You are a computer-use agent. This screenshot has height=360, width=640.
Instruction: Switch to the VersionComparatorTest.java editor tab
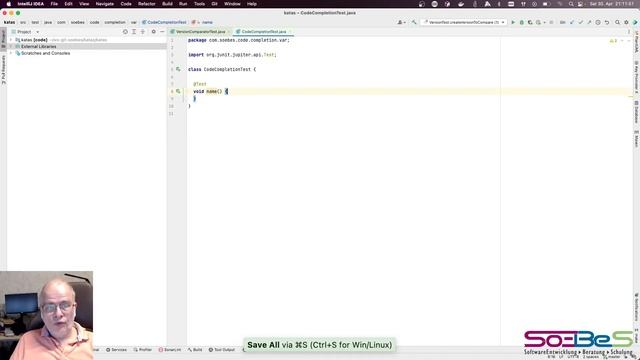(x=200, y=31)
